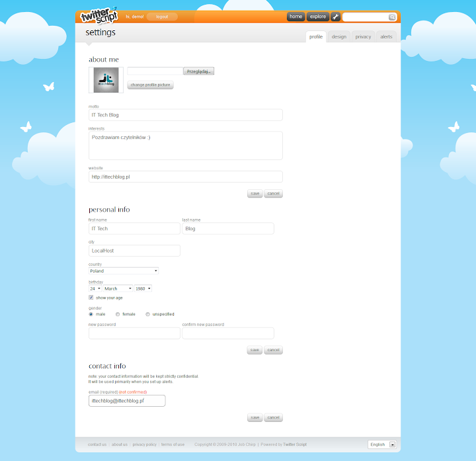
Task: Save the contact info section
Action: tap(255, 417)
